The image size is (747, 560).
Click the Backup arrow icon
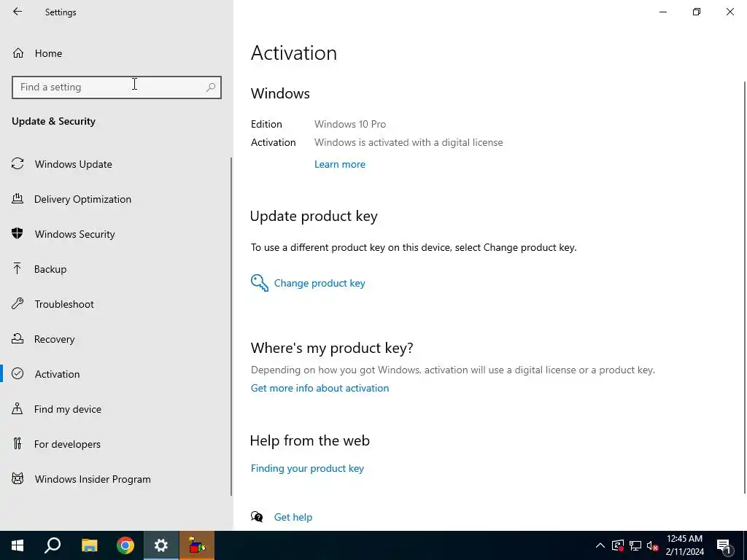[18, 268]
